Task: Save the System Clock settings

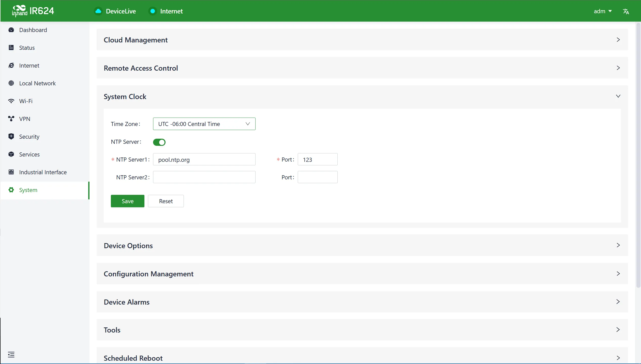Action: [128, 201]
